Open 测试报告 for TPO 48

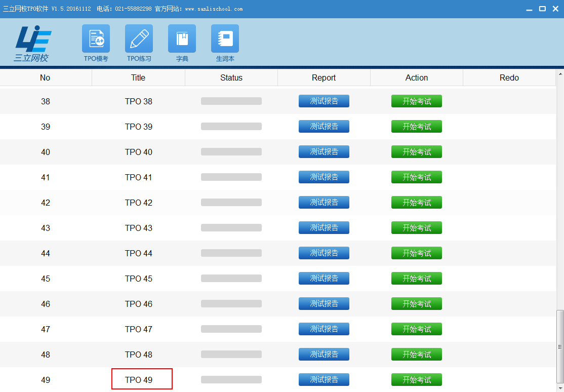tap(324, 354)
